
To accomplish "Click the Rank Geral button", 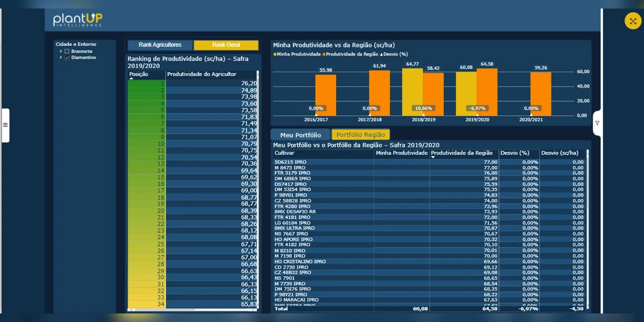I will (x=226, y=45).
